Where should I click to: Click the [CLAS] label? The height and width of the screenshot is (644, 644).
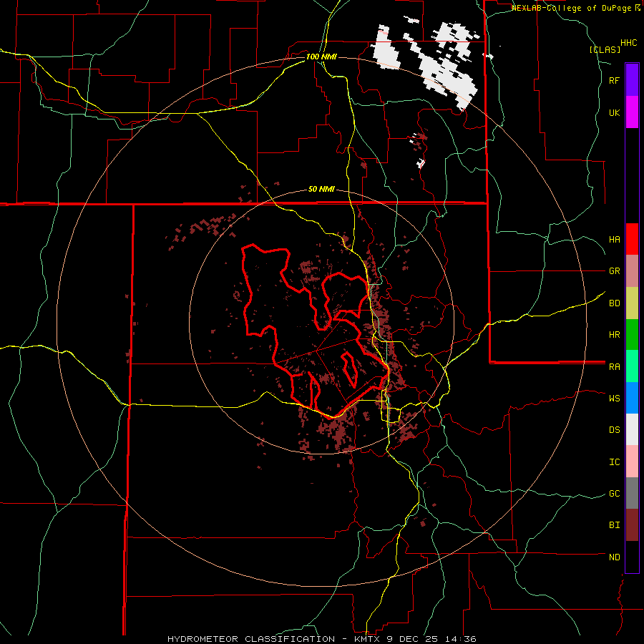(605, 49)
